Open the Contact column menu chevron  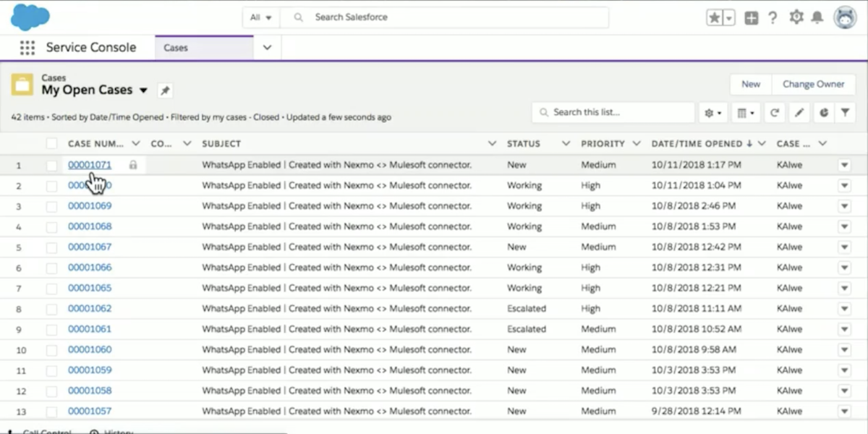(x=187, y=144)
